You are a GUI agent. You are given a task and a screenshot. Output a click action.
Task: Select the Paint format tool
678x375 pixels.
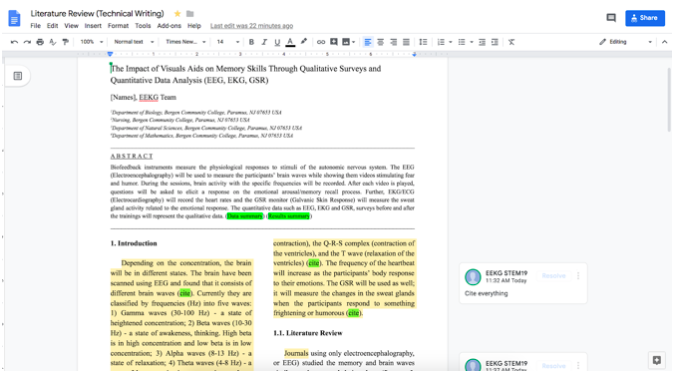click(x=65, y=42)
